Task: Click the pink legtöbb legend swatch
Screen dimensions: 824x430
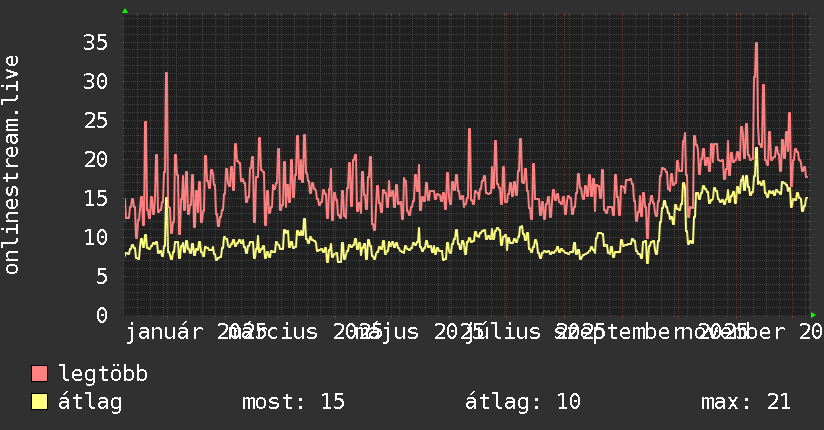Action: coord(39,373)
